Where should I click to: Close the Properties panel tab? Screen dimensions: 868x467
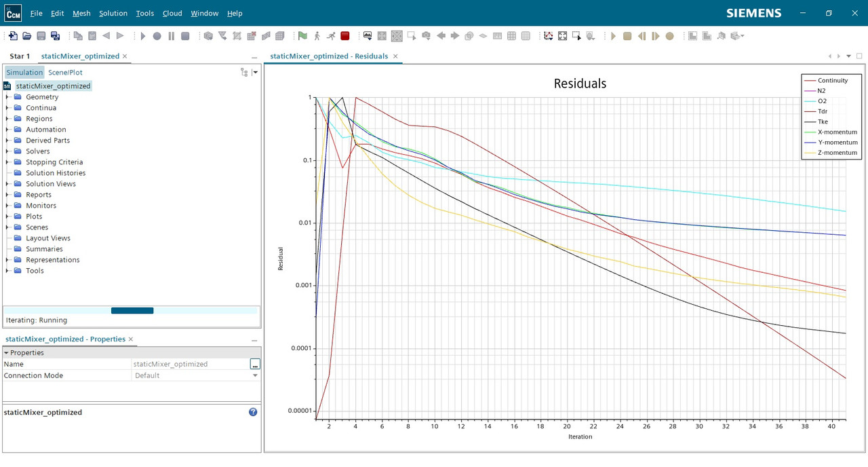(131, 339)
